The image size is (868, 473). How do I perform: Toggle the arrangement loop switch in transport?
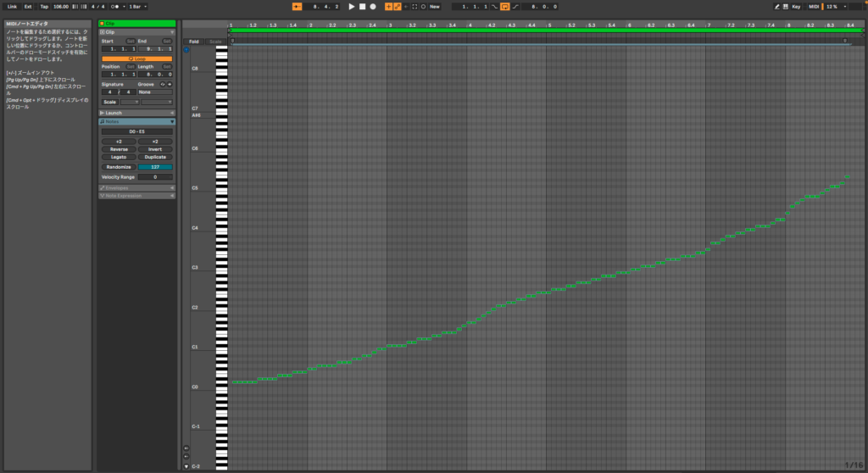tap(504, 6)
